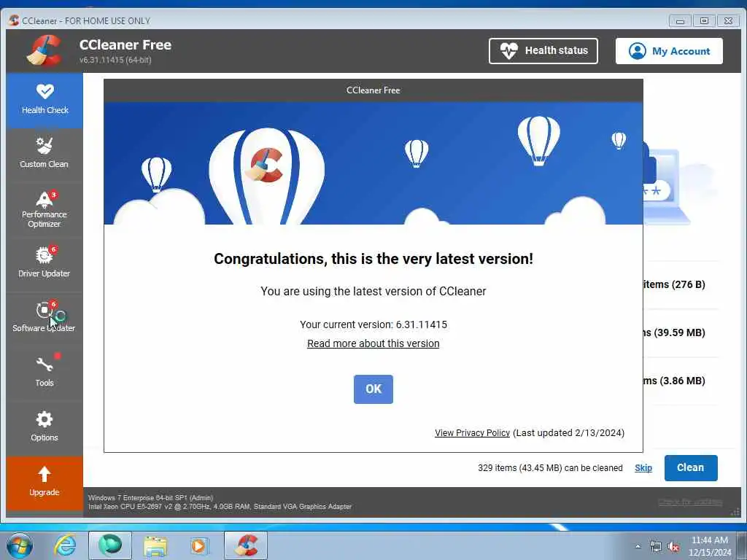Open the Windows Start menu
The image size is (747, 560).
[20, 545]
